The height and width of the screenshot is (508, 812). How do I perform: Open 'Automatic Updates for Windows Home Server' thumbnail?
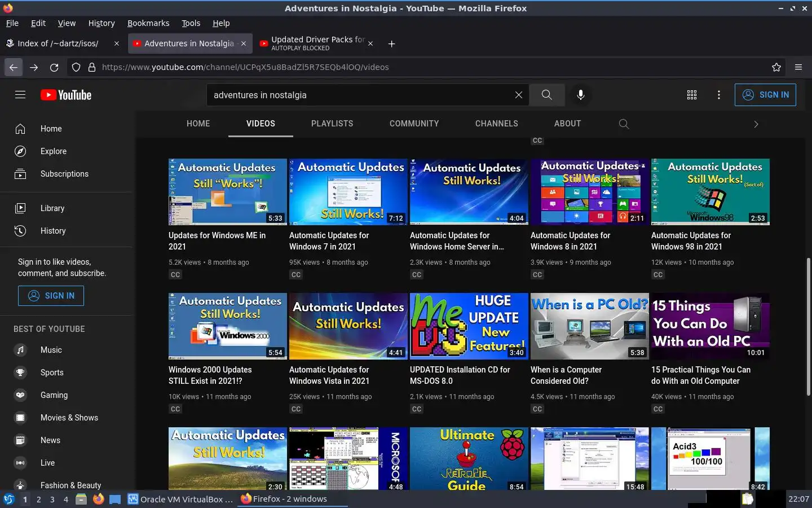point(469,192)
